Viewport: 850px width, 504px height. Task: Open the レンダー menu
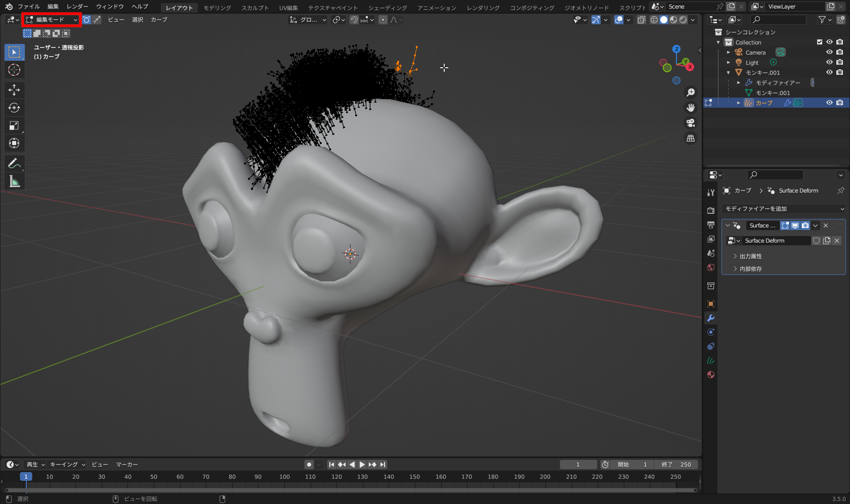pos(77,7)
